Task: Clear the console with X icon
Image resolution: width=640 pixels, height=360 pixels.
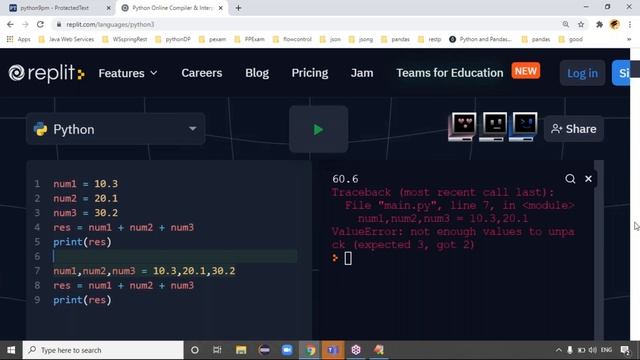Action: click(588, 179)
